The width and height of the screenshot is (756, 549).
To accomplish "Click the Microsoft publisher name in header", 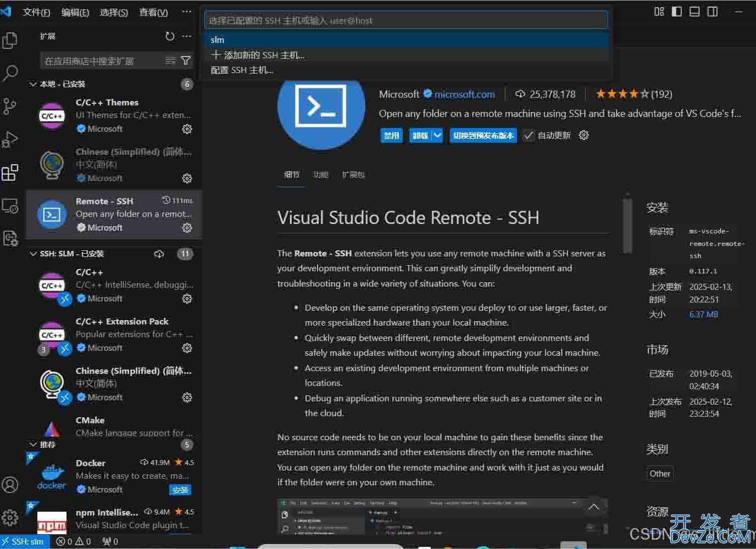I will tap(399, 94).
